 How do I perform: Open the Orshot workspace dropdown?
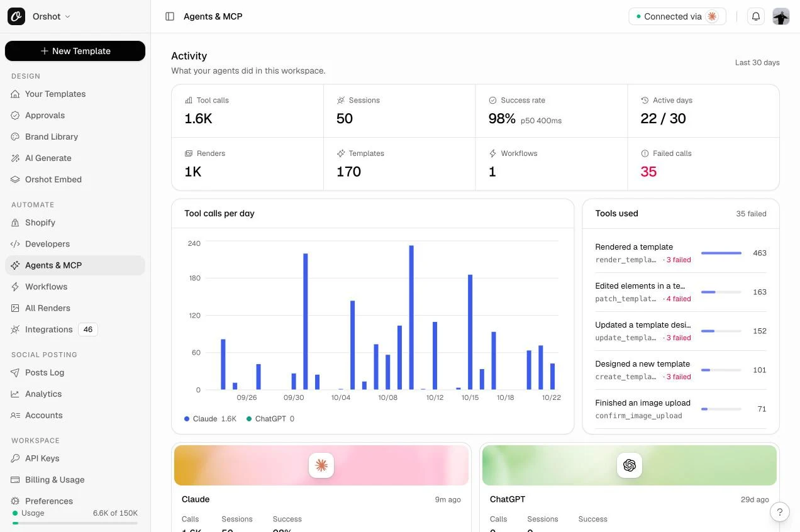[x=52, y=16]
